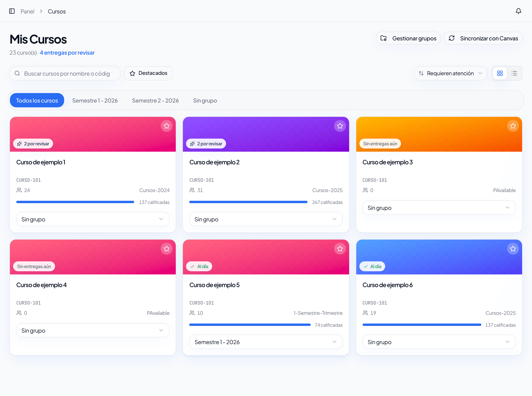Image resolution: width=532 pixels, height=396 pixels.
Task: Click 74 calificadas text
Action: pos(329,325)
